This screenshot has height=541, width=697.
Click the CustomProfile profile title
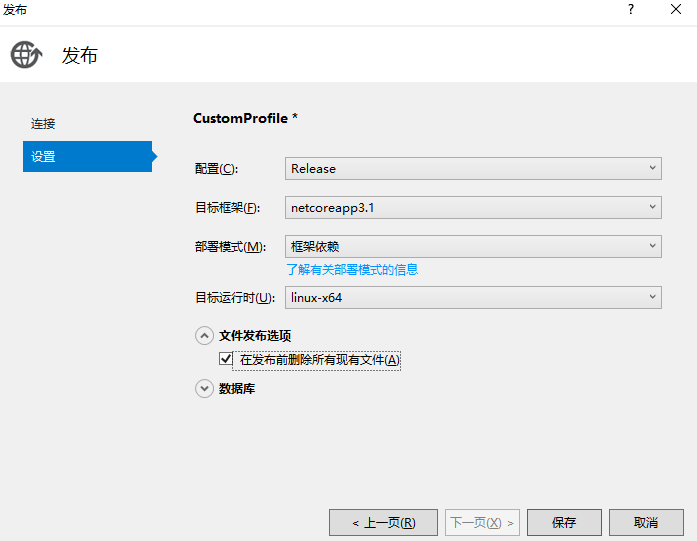point(245,118)
